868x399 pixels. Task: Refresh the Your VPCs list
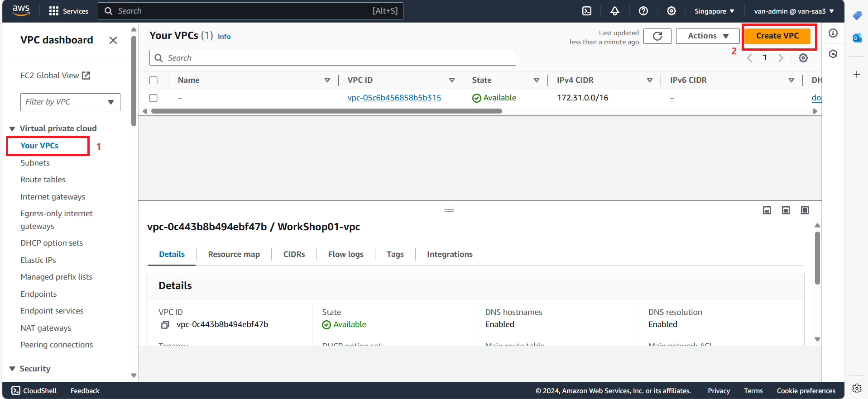657,36
